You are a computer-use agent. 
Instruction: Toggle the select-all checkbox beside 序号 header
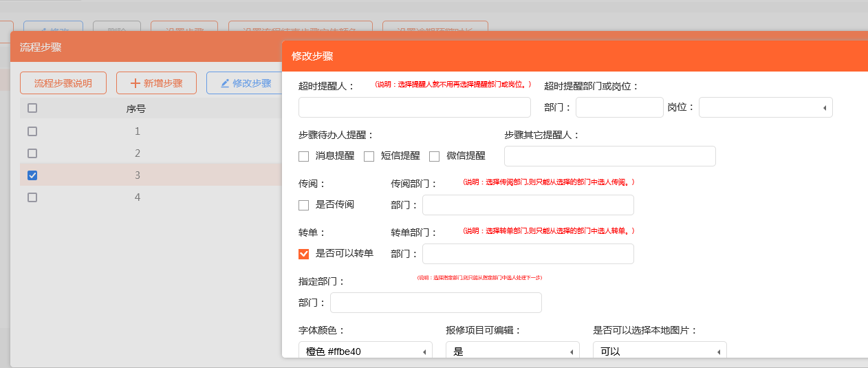(x=32, y=108)
